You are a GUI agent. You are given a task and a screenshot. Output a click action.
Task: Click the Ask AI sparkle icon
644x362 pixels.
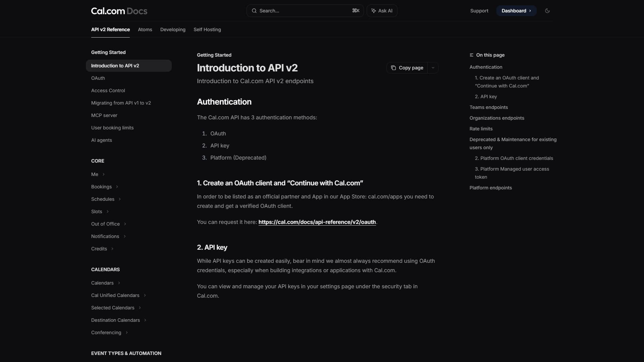(x=374, y=11)
